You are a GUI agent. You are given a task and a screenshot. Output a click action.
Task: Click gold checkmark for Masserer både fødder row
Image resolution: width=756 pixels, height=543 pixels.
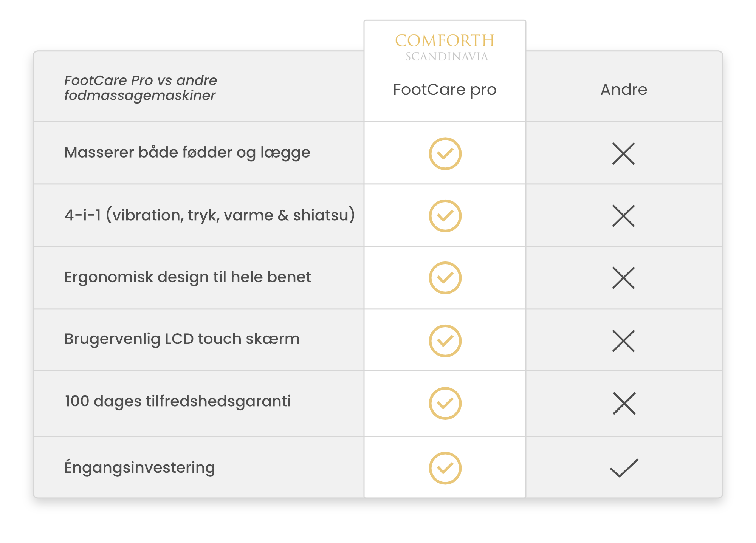tap(445, 154)
